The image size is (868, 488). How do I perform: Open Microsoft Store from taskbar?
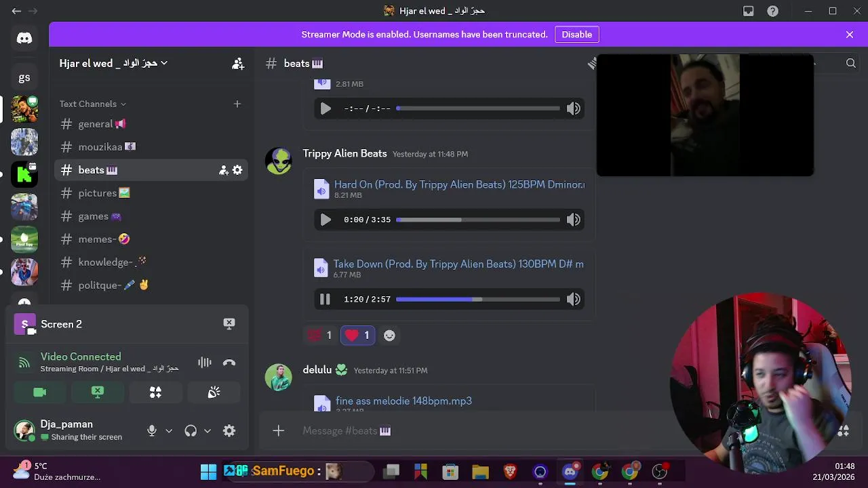450,471
